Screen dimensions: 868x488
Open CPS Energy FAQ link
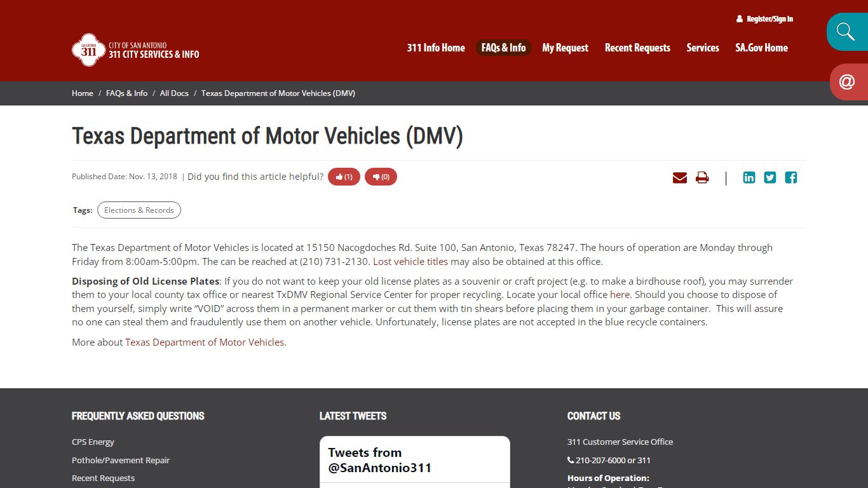tap(93, 442)
